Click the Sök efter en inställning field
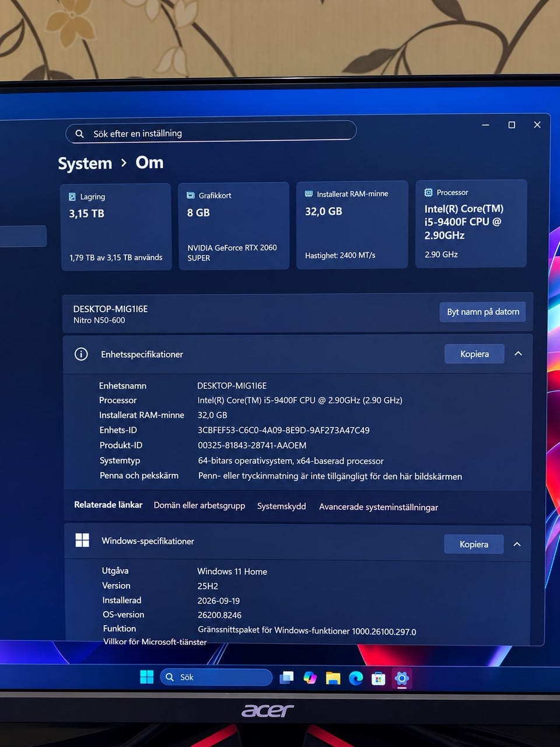 [211, 132]
